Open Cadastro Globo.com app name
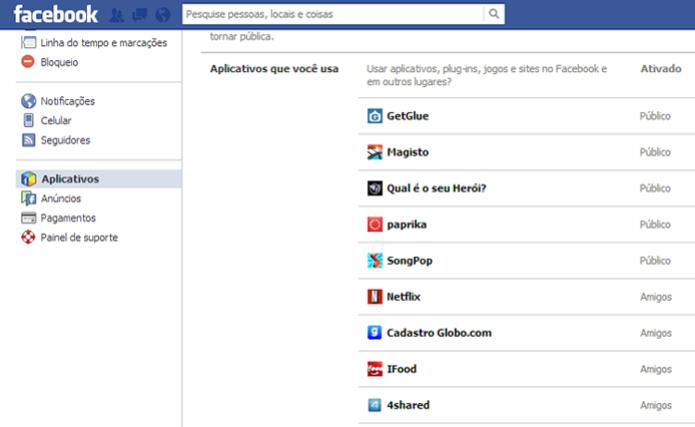Image resolution: width=695 pixels, height=427 pixels. [x=439, y=333]
